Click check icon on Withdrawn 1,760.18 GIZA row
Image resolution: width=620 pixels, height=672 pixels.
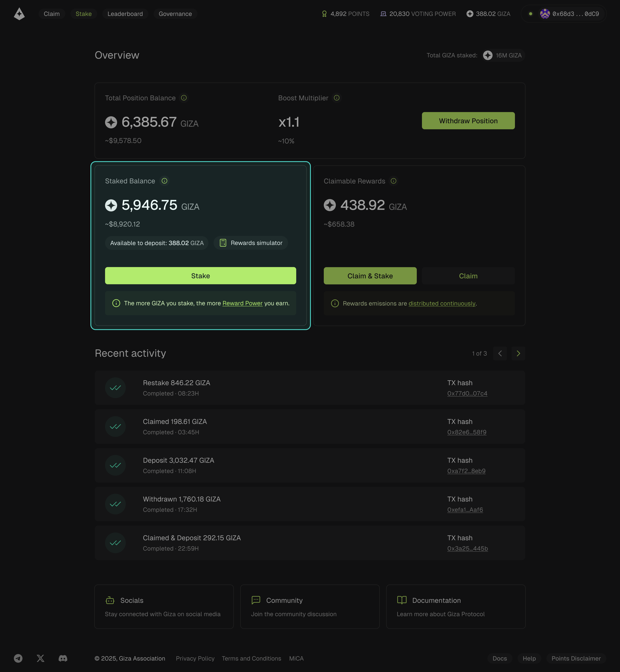[115, 504]
